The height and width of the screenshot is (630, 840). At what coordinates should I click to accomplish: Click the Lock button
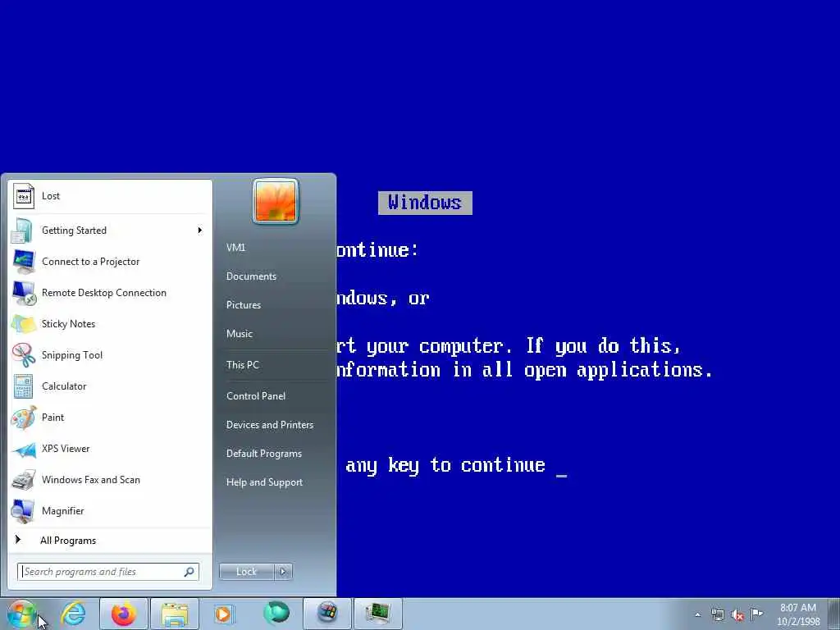pyautogui.click(x=246, y=572)
